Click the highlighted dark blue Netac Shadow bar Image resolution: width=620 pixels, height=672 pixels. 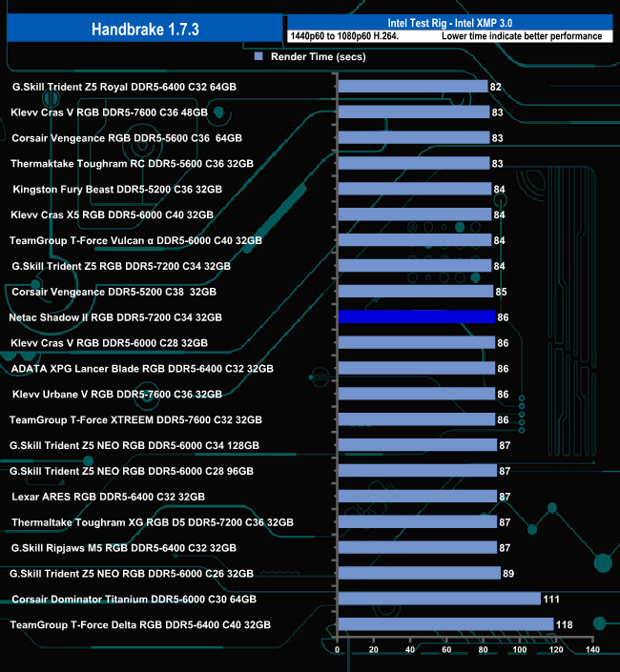pyautogui.click(x=417, y=316)
